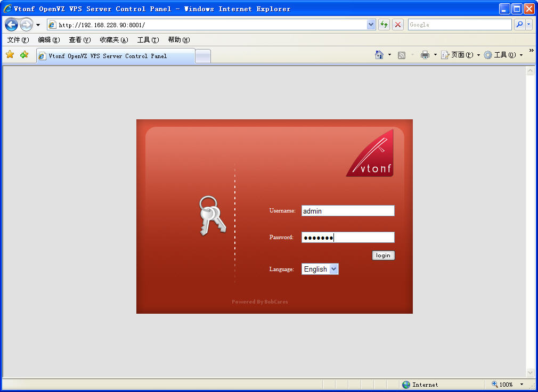
Task: Open the 编辑(E) menu
Action: coord(48,40)
